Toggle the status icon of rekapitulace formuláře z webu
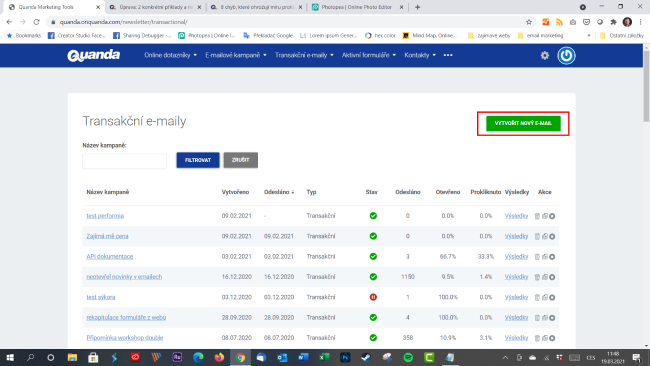This screenshot has width=650, height=366. pos(373,318)
